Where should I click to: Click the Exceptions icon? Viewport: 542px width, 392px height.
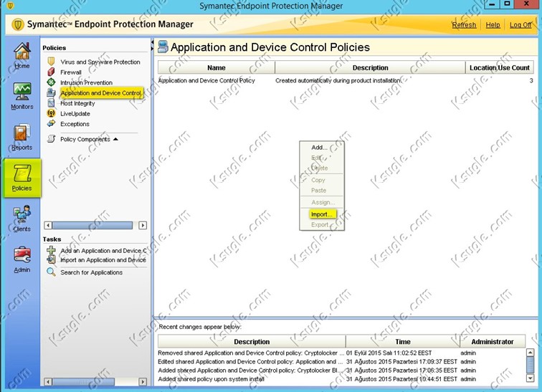click(51, 123)
